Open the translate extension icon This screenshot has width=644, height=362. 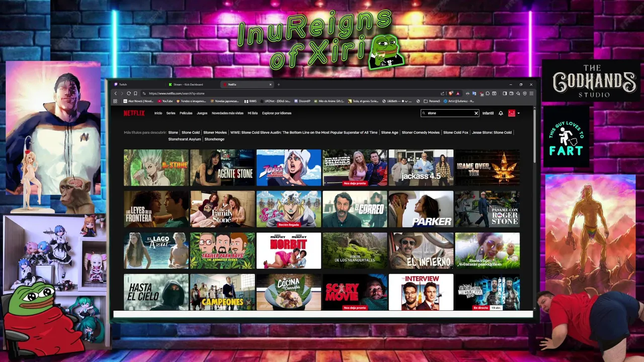(474, 94)
